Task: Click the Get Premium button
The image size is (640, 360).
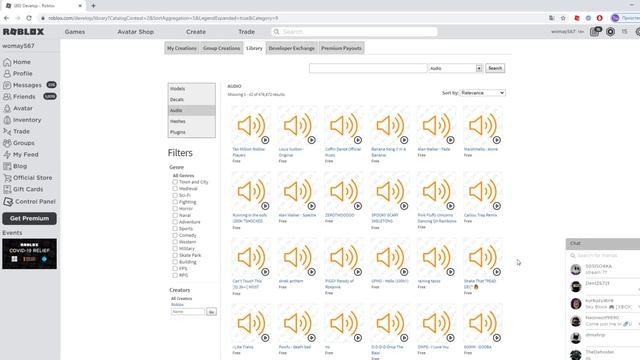Action: pos(29,218)
